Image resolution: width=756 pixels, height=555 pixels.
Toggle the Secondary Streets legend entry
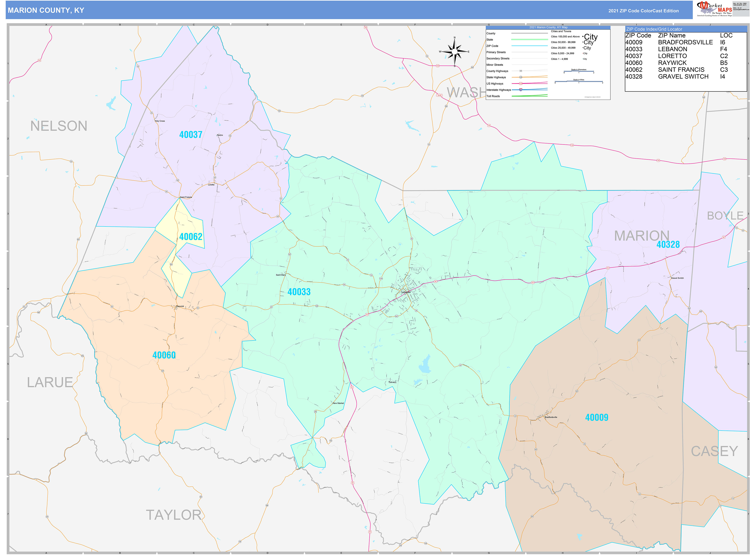tap(498, 58)
